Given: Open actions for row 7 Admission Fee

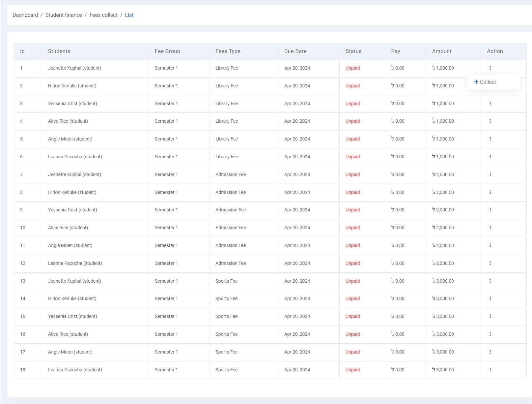Looking at the screenshot, I should 490,174.
